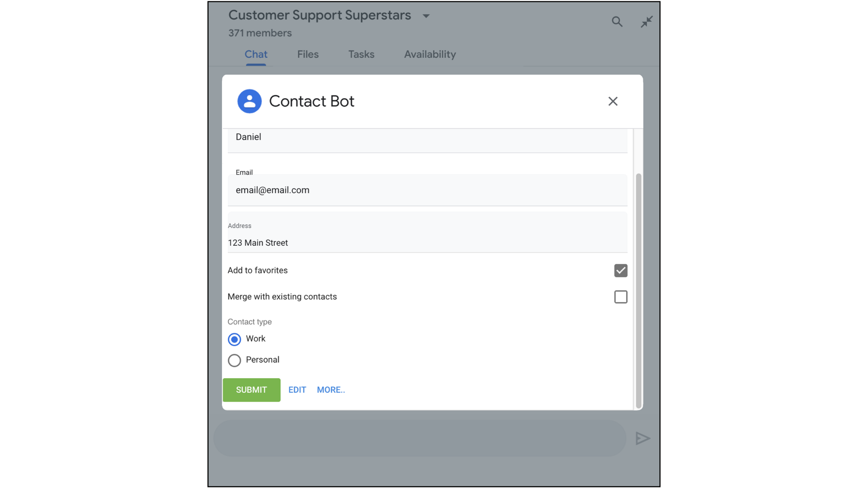Image resolution: width=868 pixels, height=488 pixels.
Task: Enable the Add to favorites checkbox
Action: coord(621,271)
